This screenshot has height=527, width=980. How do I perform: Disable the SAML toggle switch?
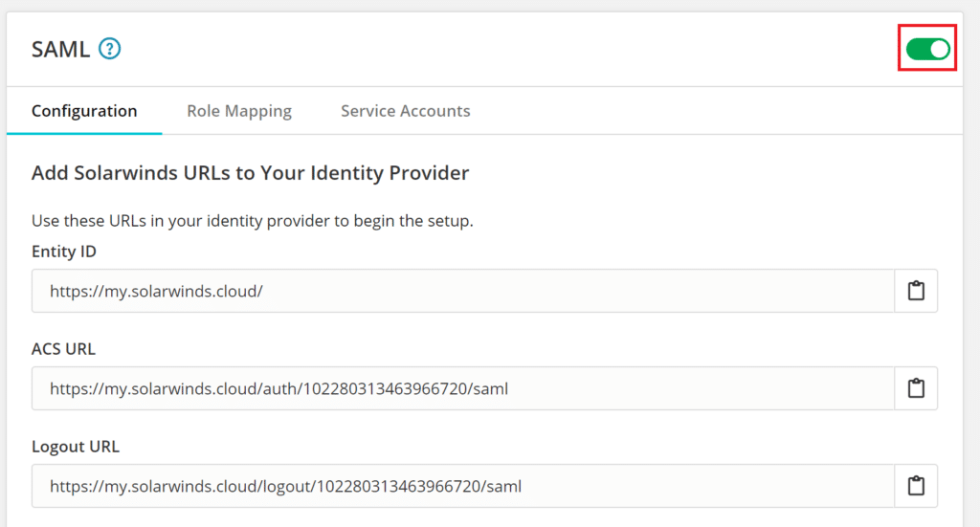tap(927, 49)
